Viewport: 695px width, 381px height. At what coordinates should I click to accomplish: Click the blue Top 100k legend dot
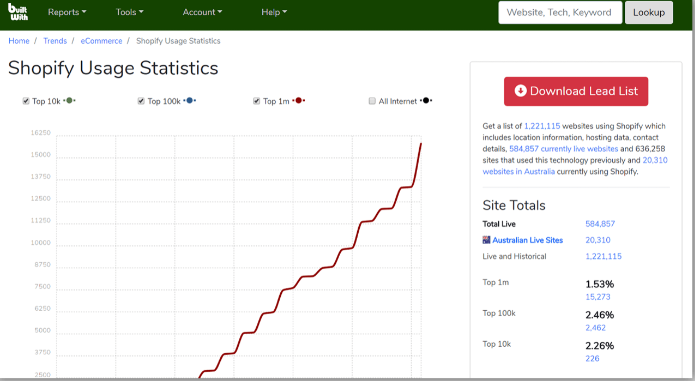tap(190, 101)
